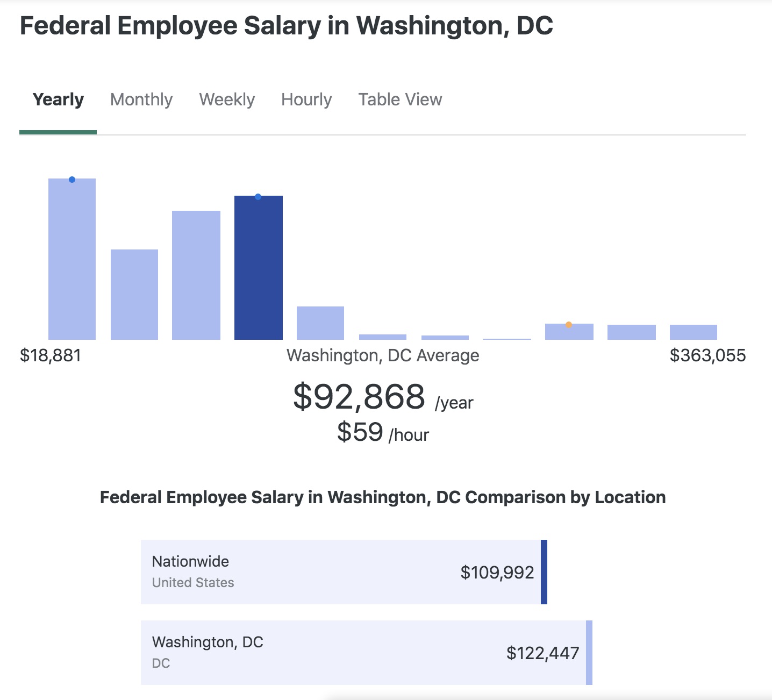
Task: Click the $18,881 minimum salary label
Action: [x=51, y=355]
